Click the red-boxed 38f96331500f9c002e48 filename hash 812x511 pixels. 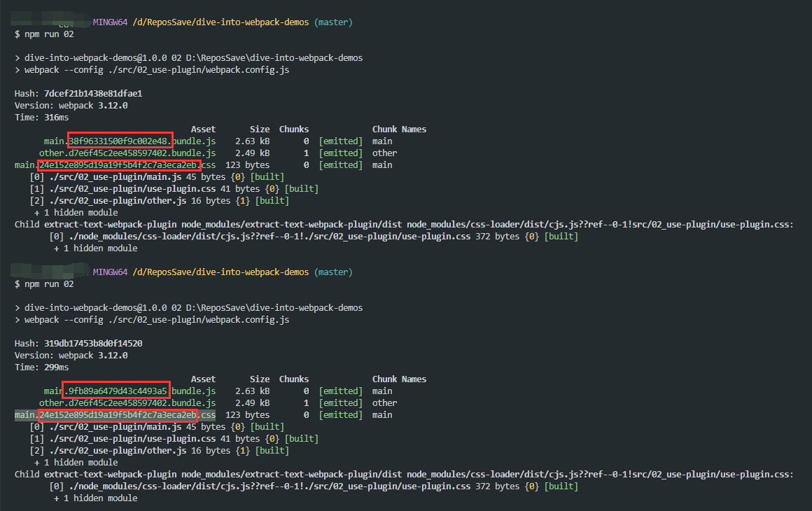pyautogui.click(x=120, y=141)
